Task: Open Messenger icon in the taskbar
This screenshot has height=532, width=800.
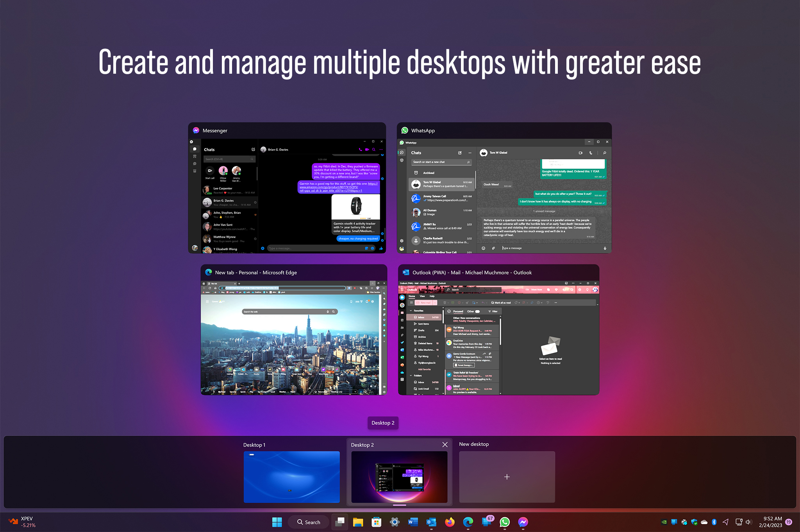Action: [523, 522]
